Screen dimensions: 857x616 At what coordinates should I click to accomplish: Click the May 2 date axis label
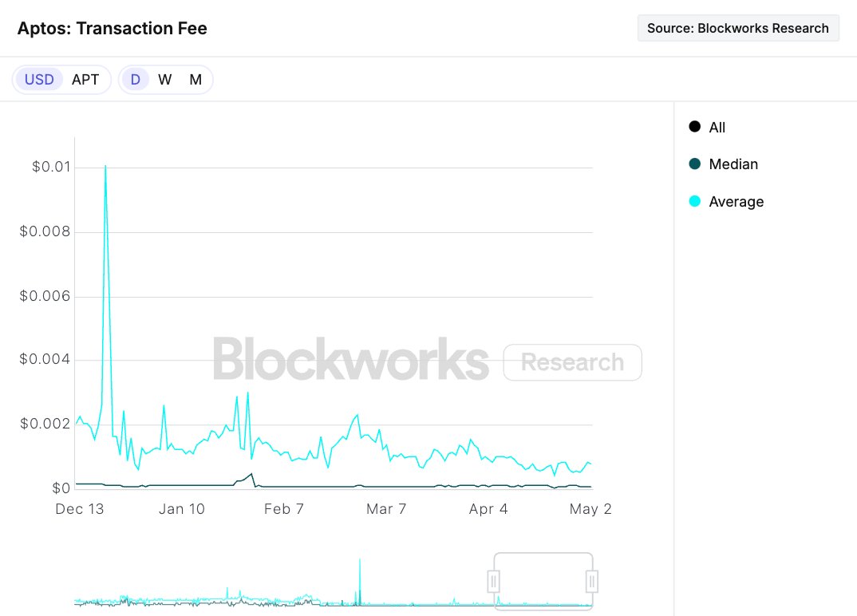click(x=590, y=509)
